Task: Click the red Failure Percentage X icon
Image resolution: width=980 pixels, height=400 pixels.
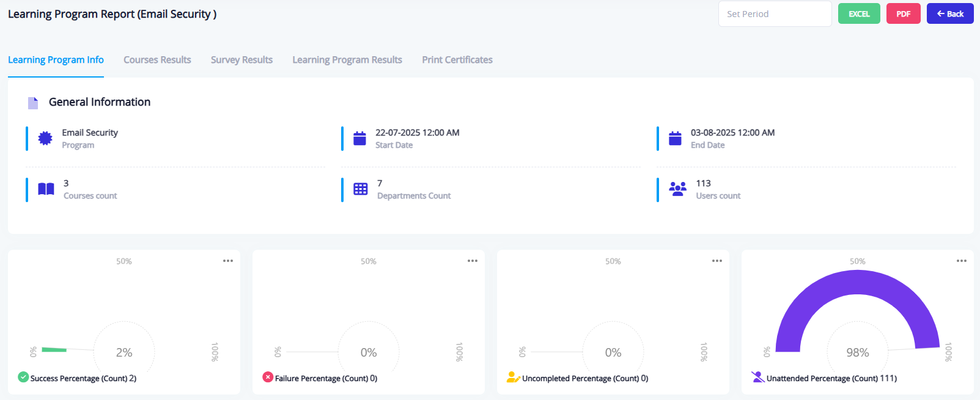Action: 268,377
